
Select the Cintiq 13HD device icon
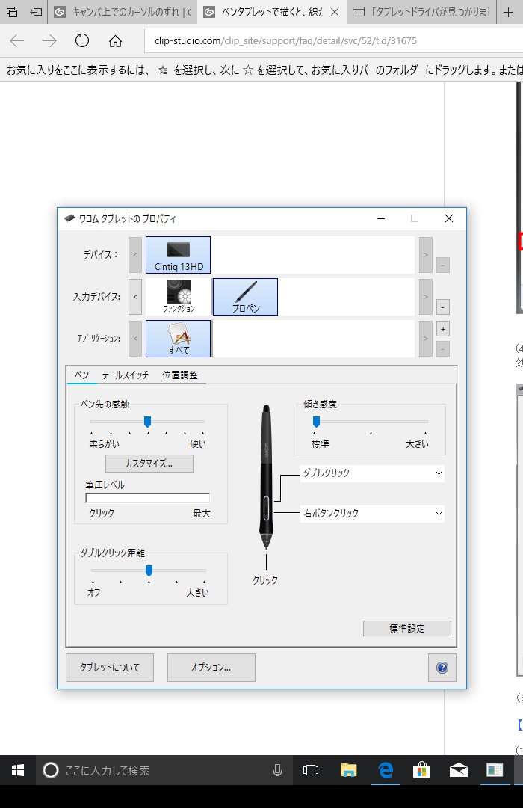click(x=178, y=255)
